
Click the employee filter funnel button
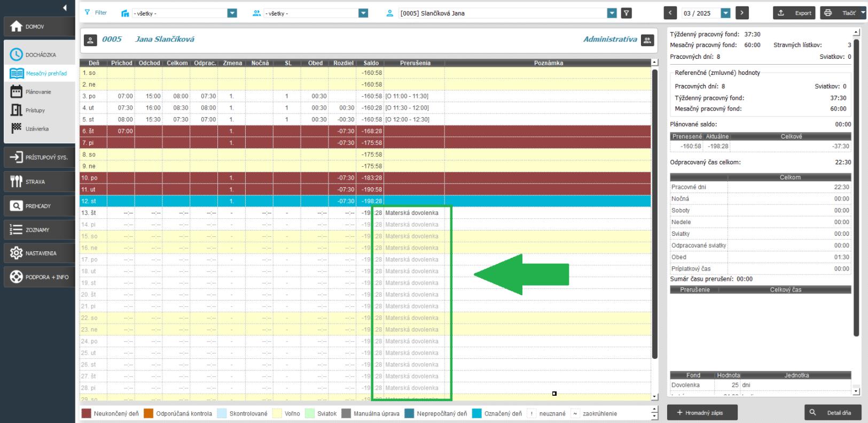tap(627, 13)
